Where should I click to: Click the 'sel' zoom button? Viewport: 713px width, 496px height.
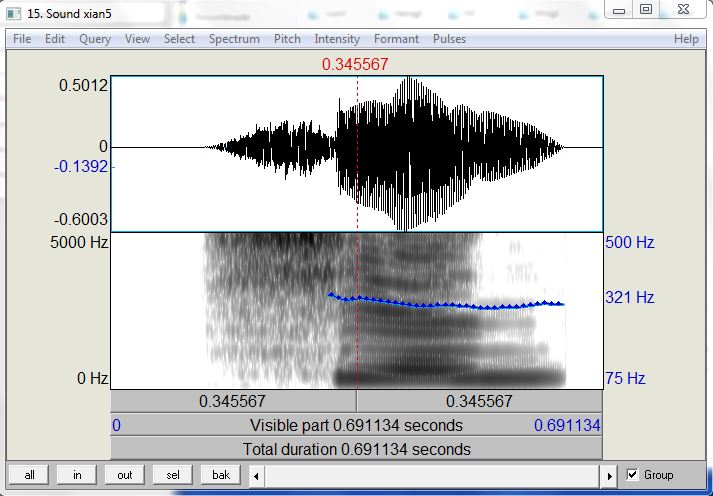[x=173, y=475]
